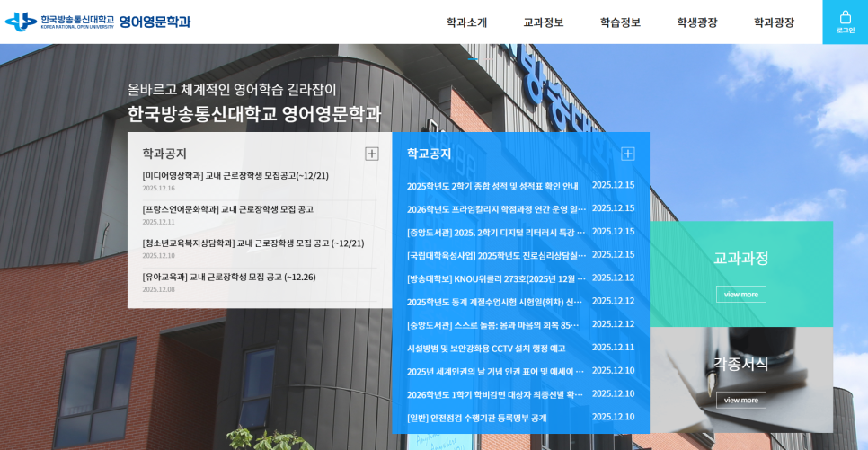The width and height of the screenshot is (868, 450).
Task: Open the 교과과정 green card heading
Action: point(740,258)
